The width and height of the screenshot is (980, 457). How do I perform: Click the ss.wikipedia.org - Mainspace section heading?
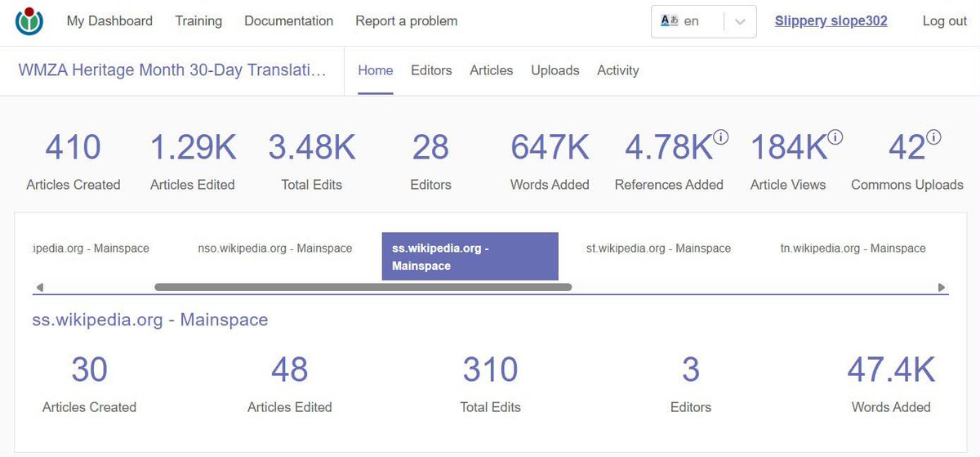(x=150, y=320)
